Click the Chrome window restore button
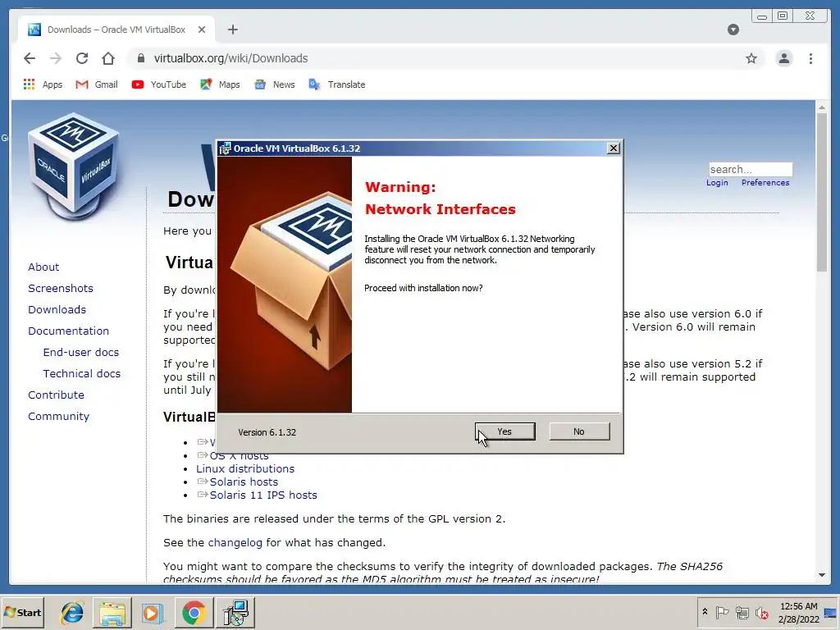 point(783,16)
